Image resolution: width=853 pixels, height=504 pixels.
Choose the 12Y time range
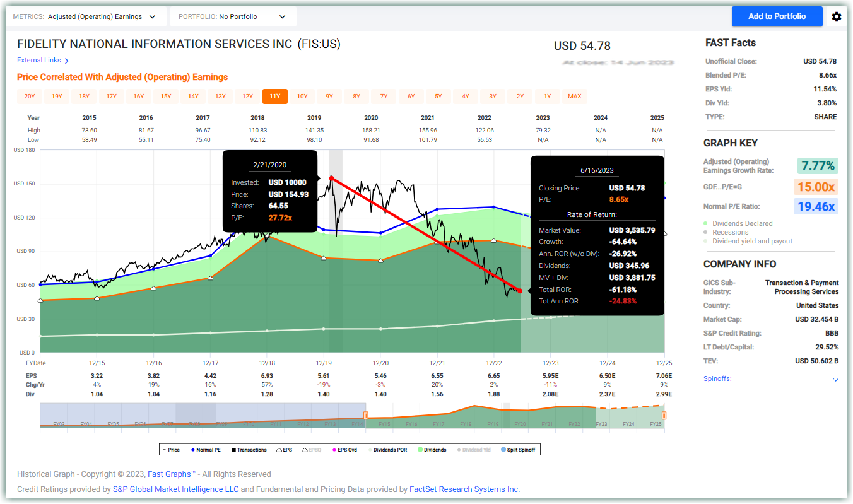click(247, 97)
